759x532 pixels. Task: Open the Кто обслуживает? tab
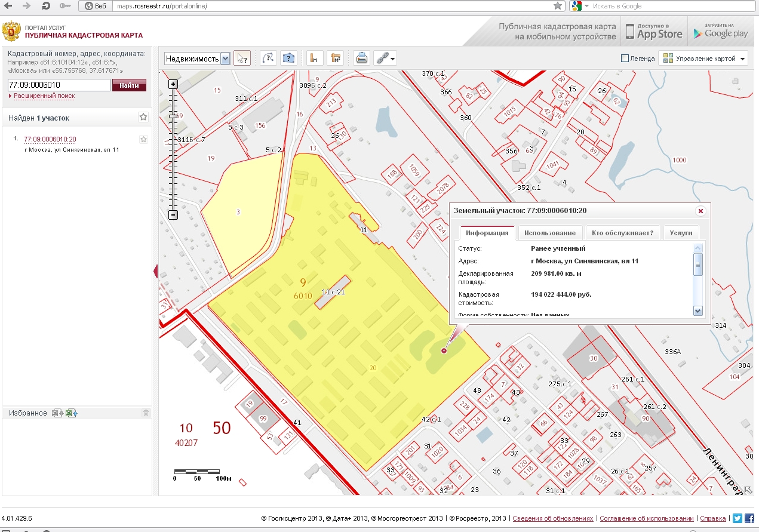click(x=623, y=233)
